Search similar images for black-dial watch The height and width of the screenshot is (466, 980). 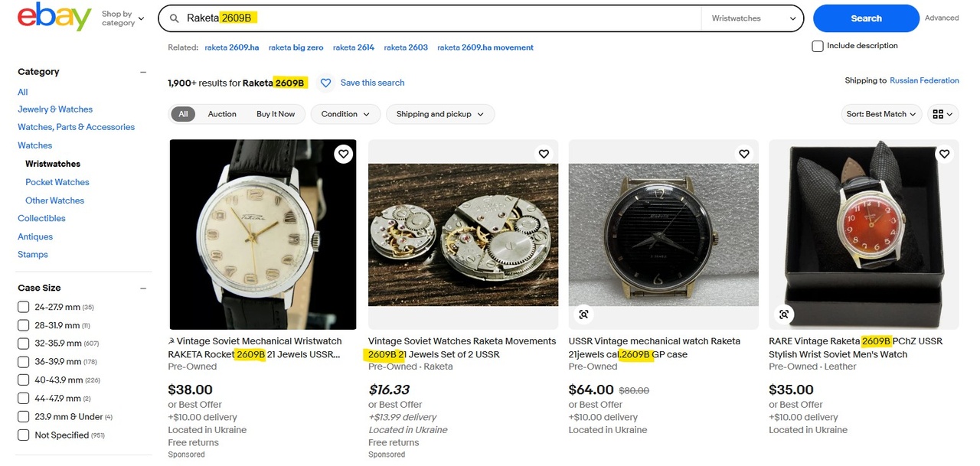[x=583, y=314]
